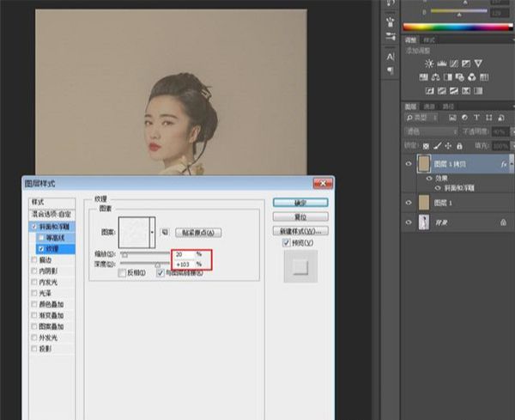Add a Posterize adjustment
This screenshot has width=515, height=420.
pos(442,91)
